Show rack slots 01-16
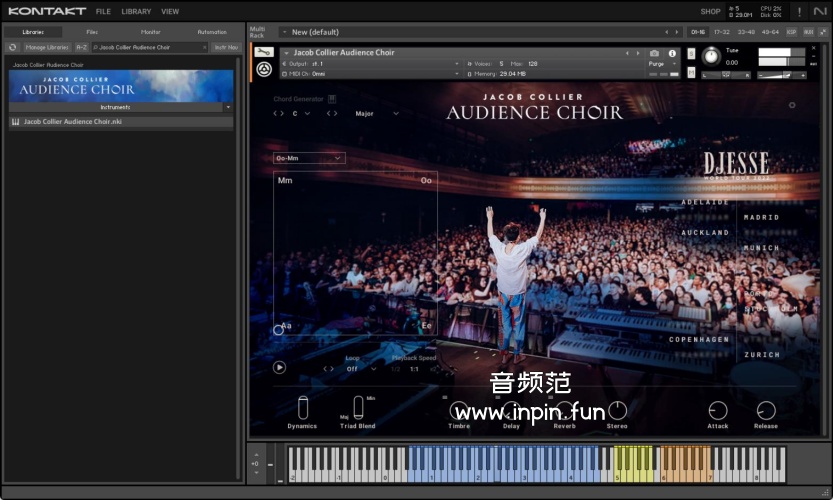Screen dimensions: 833x500 [x=698, y=32]
